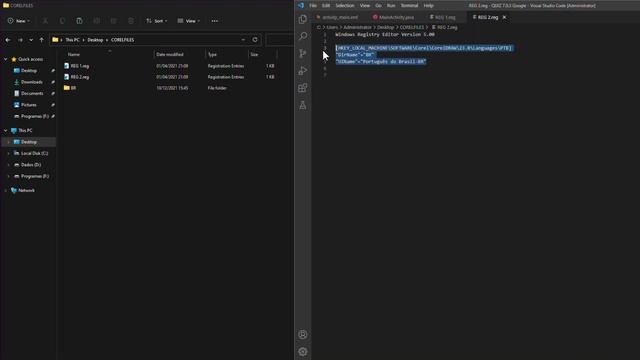Open VS Code Search view icon
Viewport: 640px width, 360px height.
tap(302, 36)
